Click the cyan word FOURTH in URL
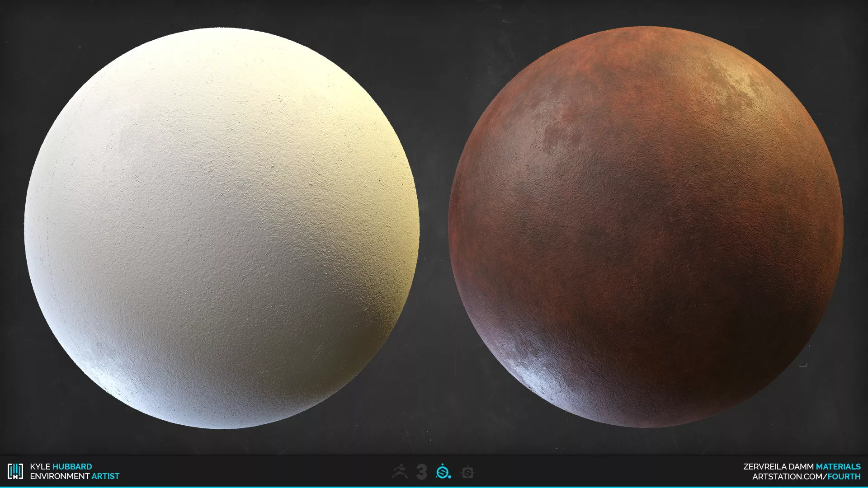The width and height of the screenshot is (868, 488). (844, 476)
